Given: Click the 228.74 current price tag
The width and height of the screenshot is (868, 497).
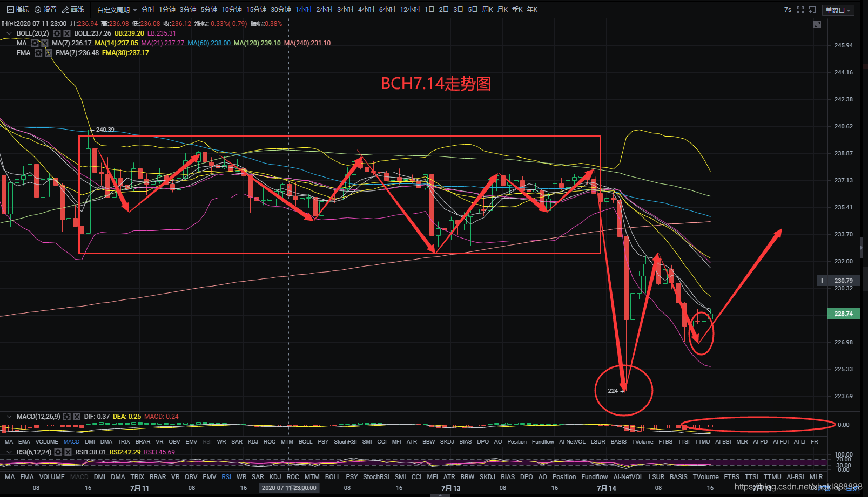Looking at the screenshot, I should (x=843, y=314).
